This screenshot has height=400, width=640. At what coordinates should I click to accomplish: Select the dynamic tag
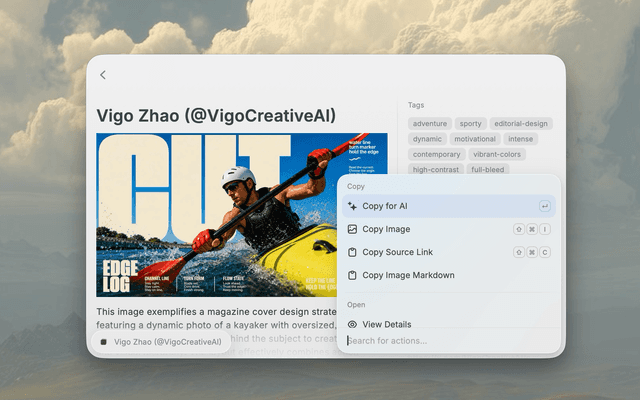coord(427,139)
